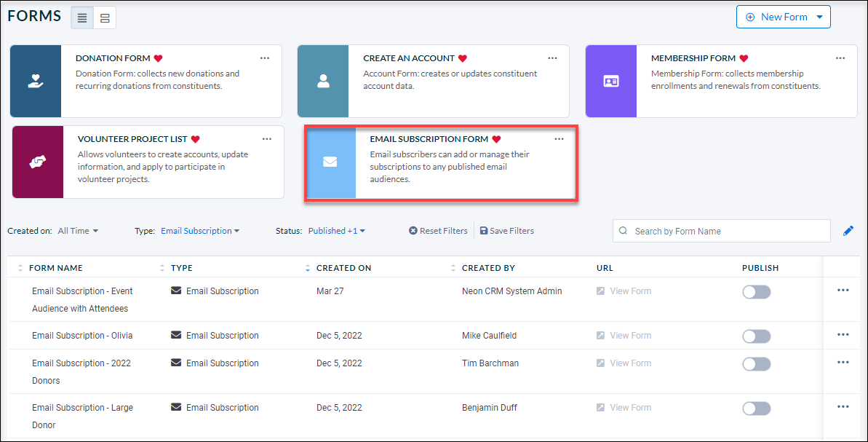The height and width of the screenshot is (442, 868).
Task: Toggle publish for Event Audience with Attendees form
Action: click(756, 292)
